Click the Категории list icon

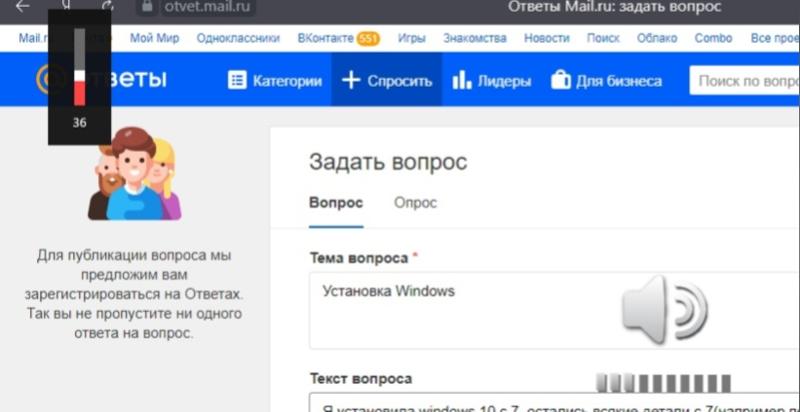click(x=237, y=81)
